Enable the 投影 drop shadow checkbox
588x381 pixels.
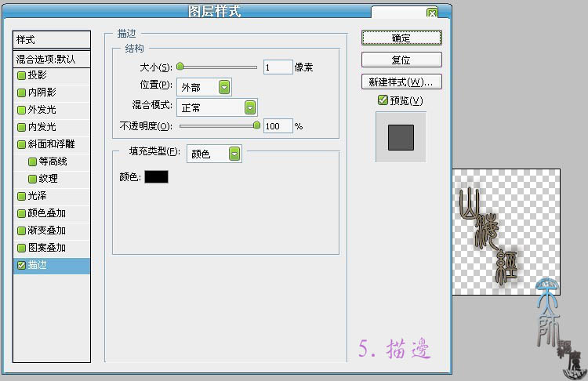[x=21, y=75]
